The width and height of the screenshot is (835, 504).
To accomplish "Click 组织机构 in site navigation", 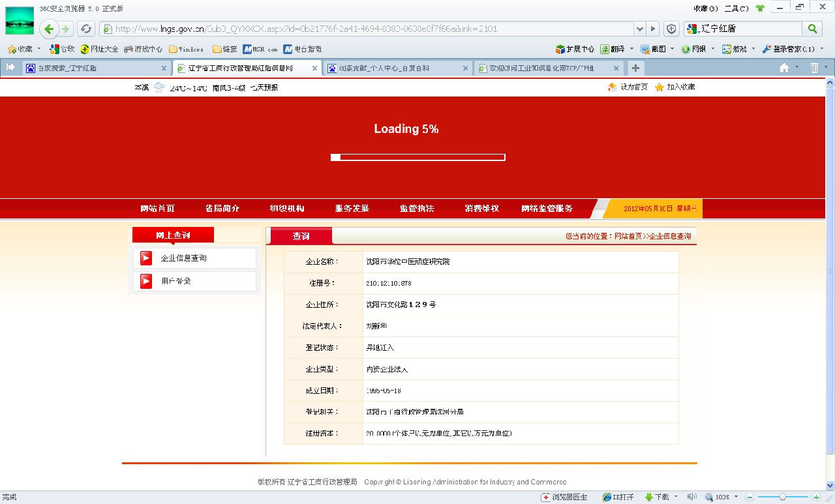I will (287, 209).
